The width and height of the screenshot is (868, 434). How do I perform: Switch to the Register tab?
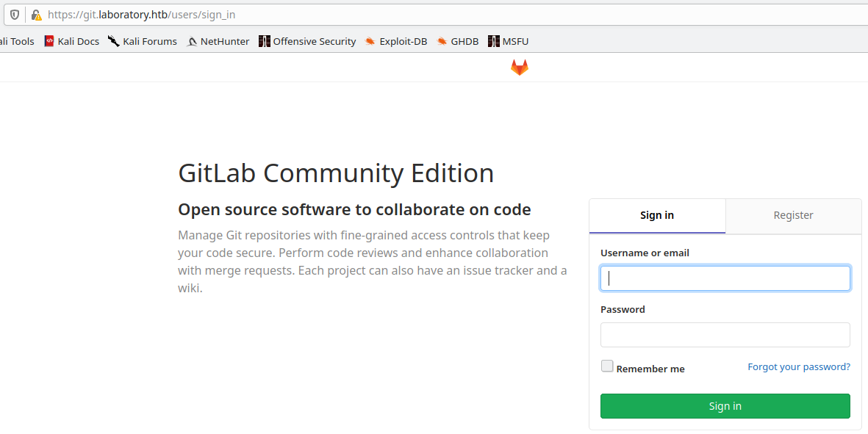(x=793, y=215)
